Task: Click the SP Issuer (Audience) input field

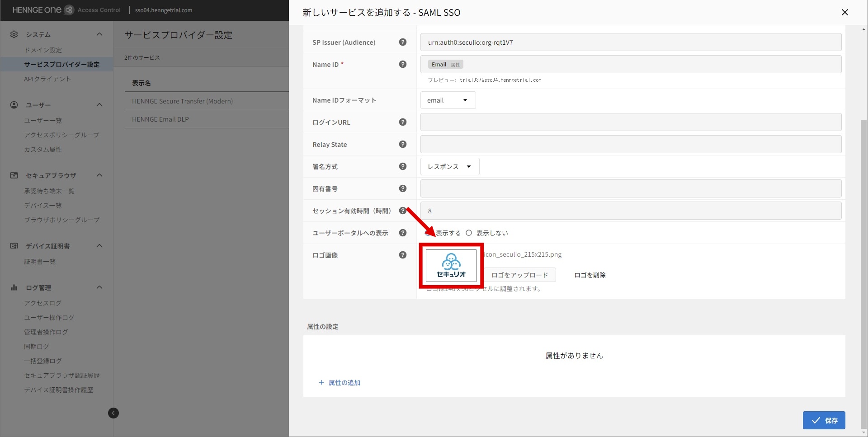Action: (631, 42)
